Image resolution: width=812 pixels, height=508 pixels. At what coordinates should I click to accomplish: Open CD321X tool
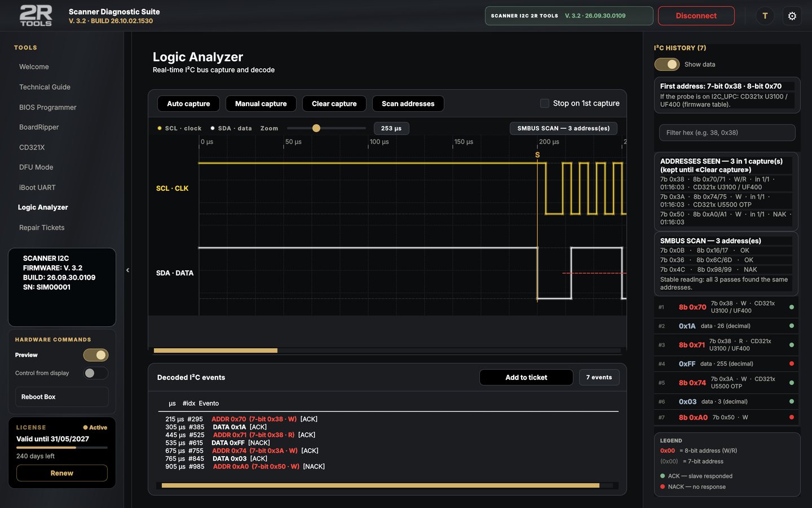(x=32, y=147)
